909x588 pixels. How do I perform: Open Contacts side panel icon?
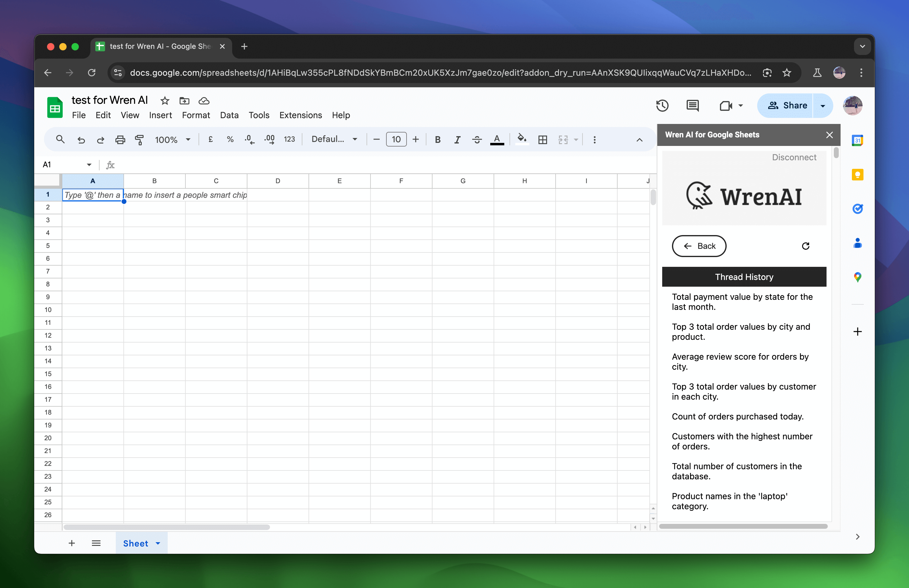point(857,243)
